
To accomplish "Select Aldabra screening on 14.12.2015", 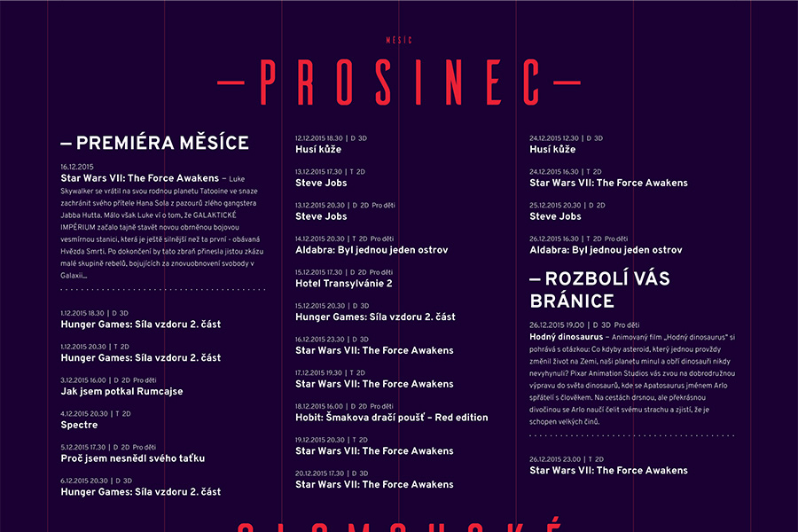I will (x=372, y=250).
